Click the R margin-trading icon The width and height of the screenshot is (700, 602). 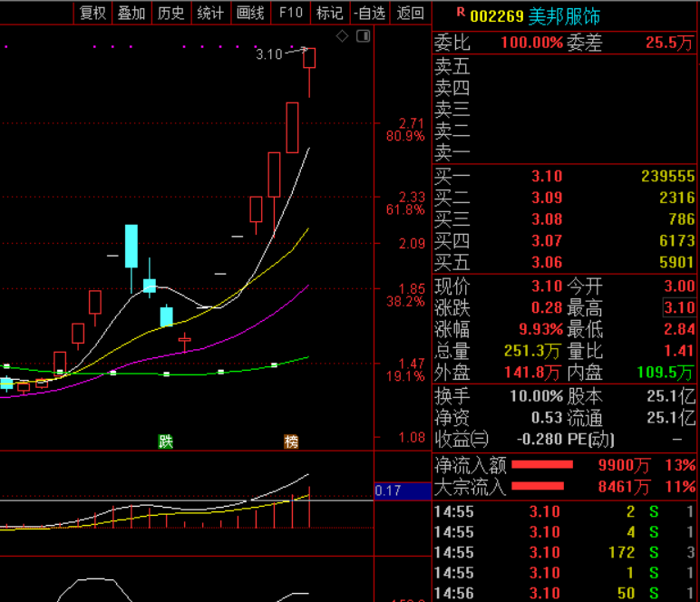(461, 12)
